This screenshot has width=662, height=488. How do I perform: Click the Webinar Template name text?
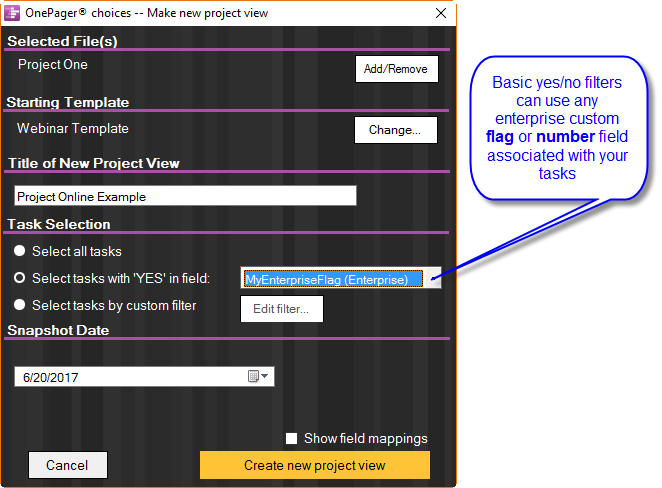pyautogui.click(x=73, y=128)
